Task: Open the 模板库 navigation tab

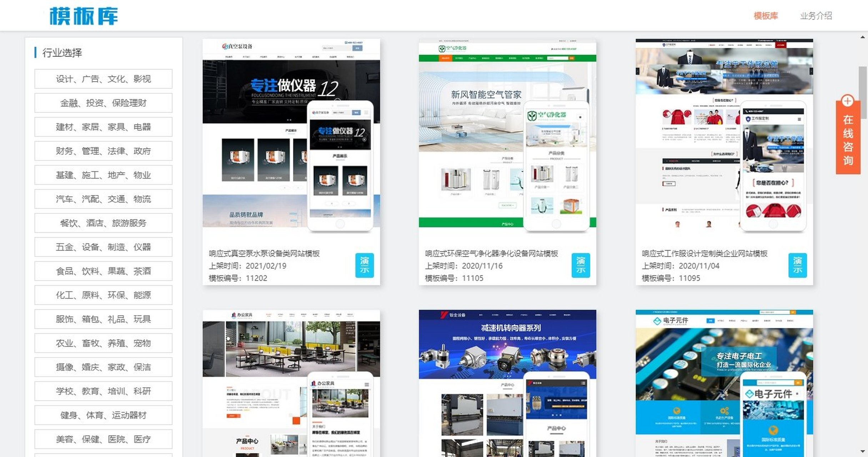Action: [766, 16]
